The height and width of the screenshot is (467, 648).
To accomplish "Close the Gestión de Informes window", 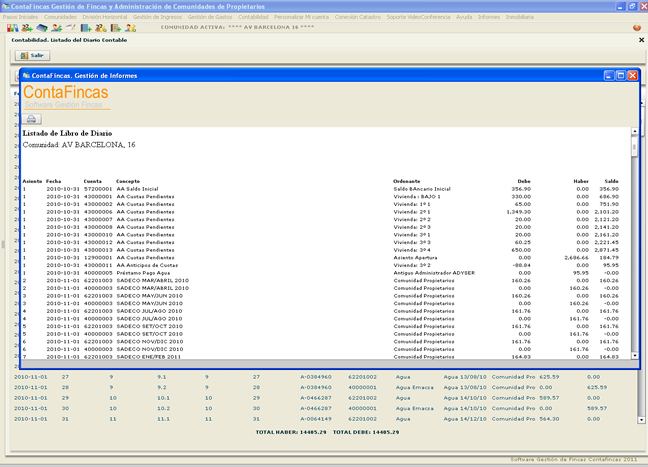I will click(x=632, y=75).
